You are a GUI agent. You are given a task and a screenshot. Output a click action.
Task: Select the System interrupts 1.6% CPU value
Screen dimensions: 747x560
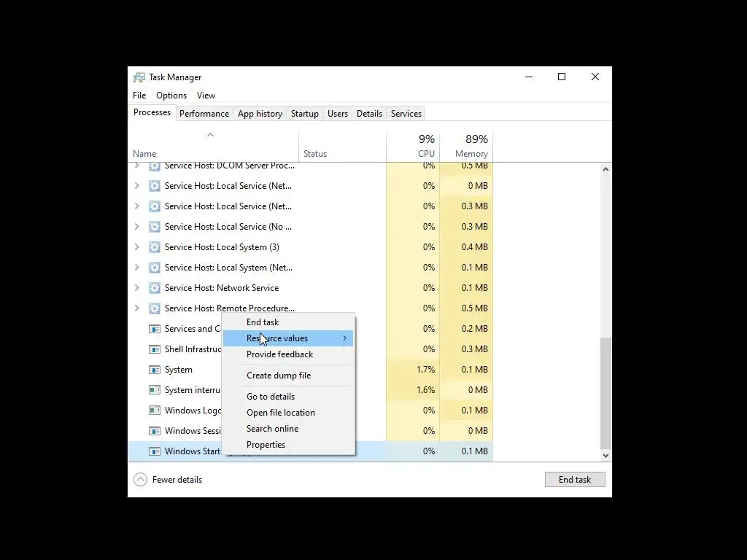click(425, 390)
